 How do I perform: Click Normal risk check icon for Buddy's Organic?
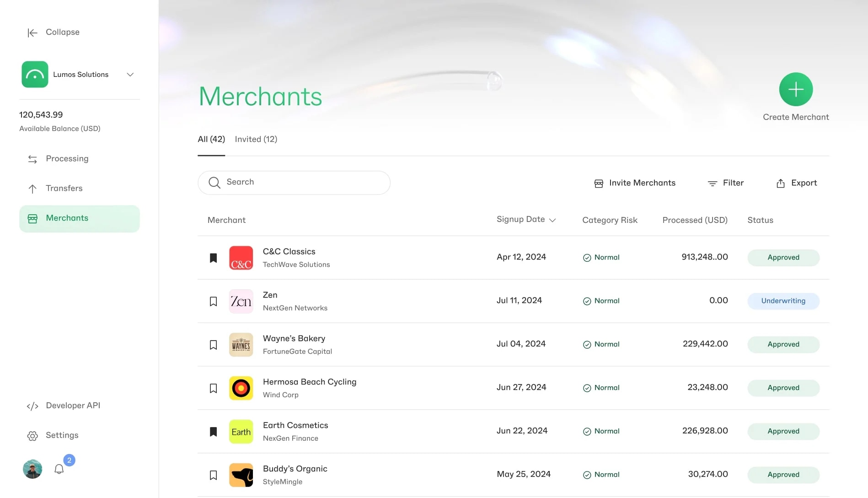[x=587, y=475]
